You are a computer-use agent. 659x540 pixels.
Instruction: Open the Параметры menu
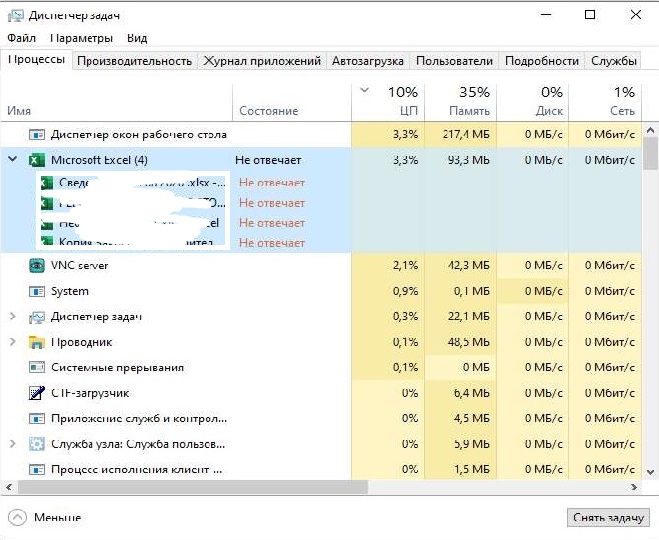coord(82,38)
